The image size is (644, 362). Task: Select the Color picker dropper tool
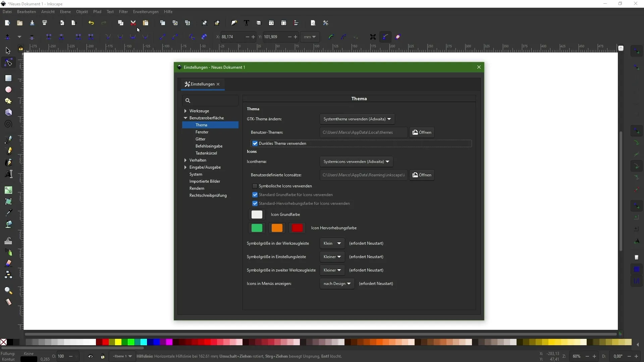point(8,213)
